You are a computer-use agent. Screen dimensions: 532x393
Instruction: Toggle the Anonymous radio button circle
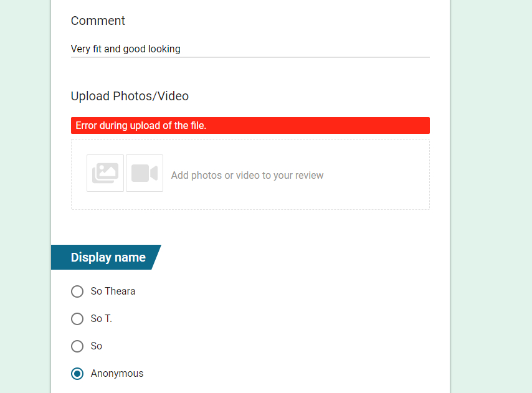click(77, 374)
